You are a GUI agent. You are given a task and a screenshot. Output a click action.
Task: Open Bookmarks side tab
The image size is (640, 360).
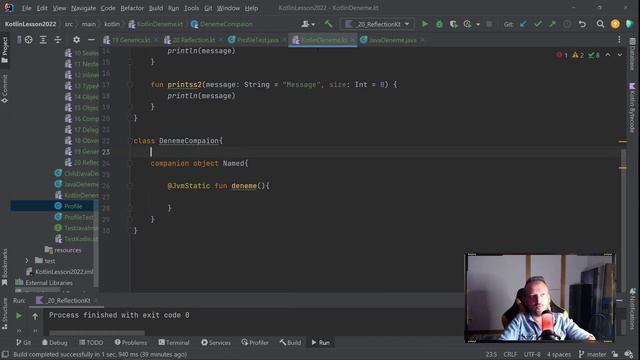pyautogui.click(x=4, y=267)
